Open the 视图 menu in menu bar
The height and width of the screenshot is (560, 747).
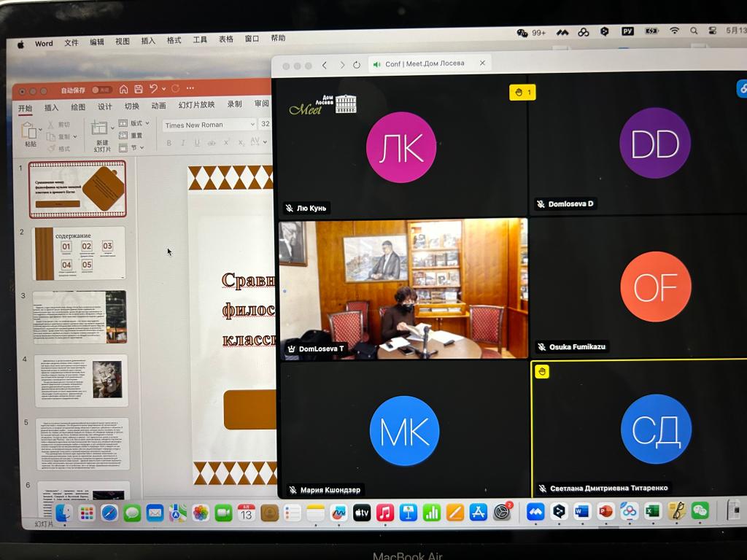(x=123, y=42)
